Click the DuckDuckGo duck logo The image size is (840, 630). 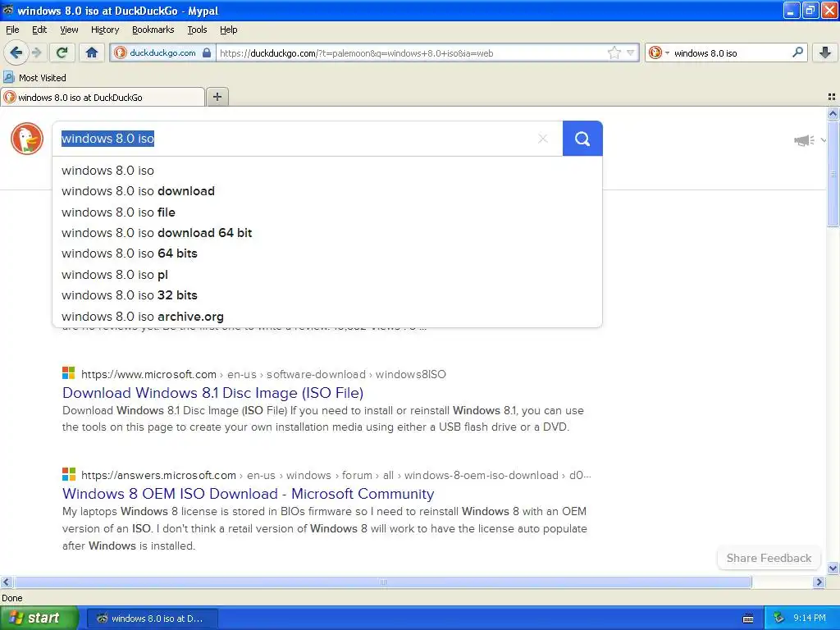coord(27,139)
